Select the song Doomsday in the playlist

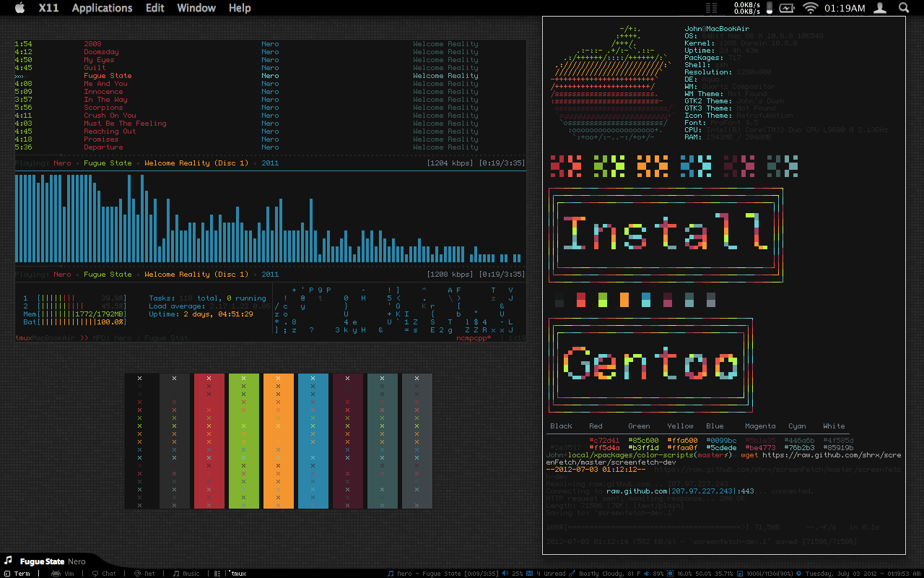coord(101,52)
